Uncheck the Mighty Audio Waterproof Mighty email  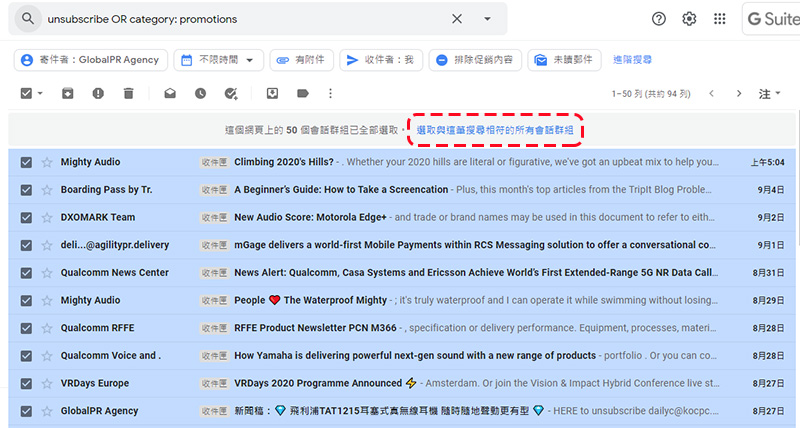click(26, 300)
